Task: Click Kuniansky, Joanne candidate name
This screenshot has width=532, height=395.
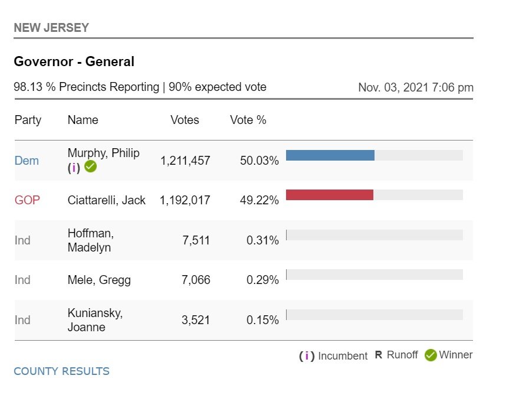Action: (95, 320)
